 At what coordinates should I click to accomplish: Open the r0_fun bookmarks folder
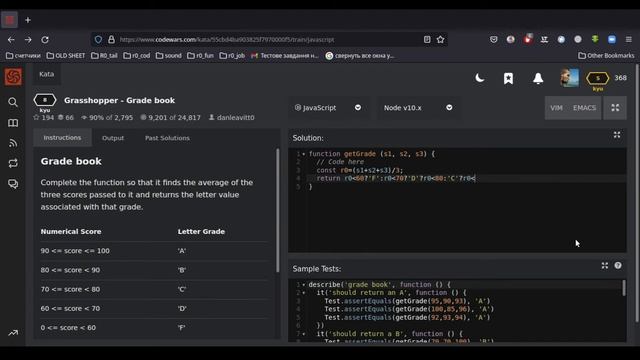point(200,56)
